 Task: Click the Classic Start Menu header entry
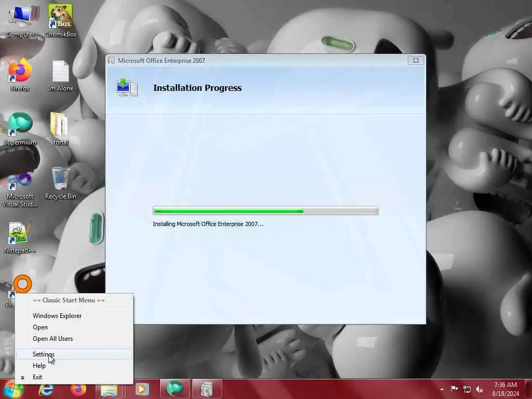(x=74, y=300)
